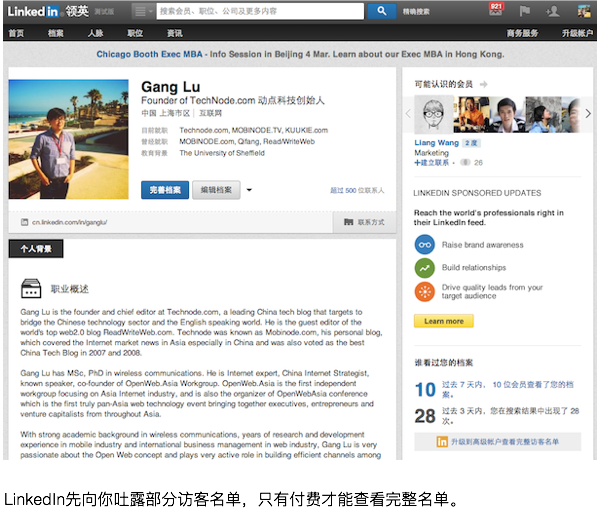Open the notifications flag icon

pyautogui.click(x=525, y=11)
